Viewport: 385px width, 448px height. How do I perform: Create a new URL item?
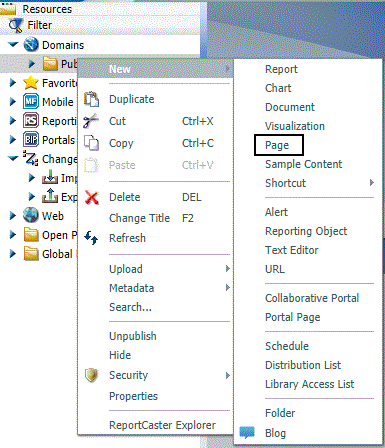coord(275,269)
